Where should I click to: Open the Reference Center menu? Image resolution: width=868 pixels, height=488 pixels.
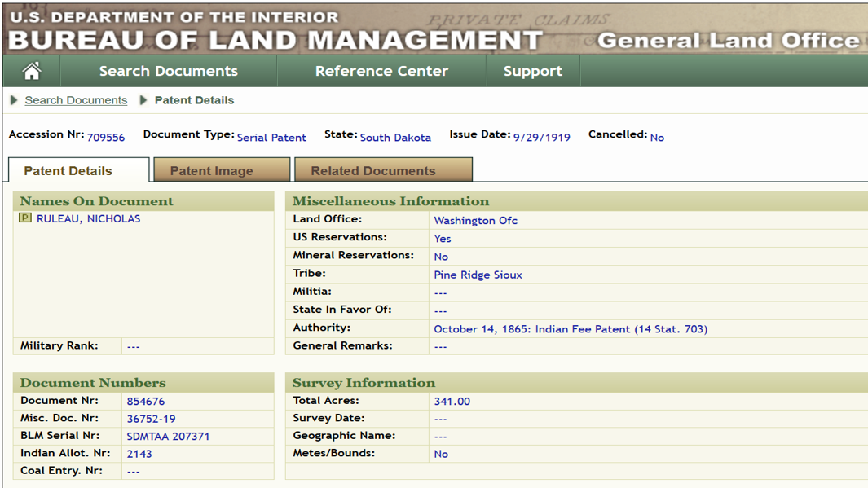381,71
